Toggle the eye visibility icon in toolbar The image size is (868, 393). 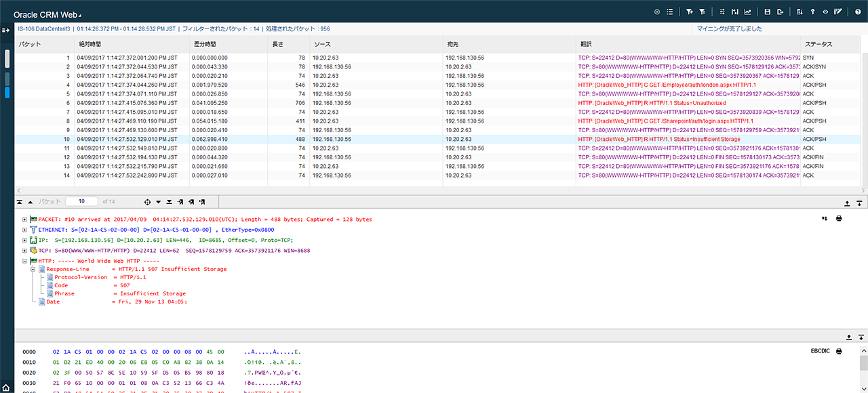point(825,12)
